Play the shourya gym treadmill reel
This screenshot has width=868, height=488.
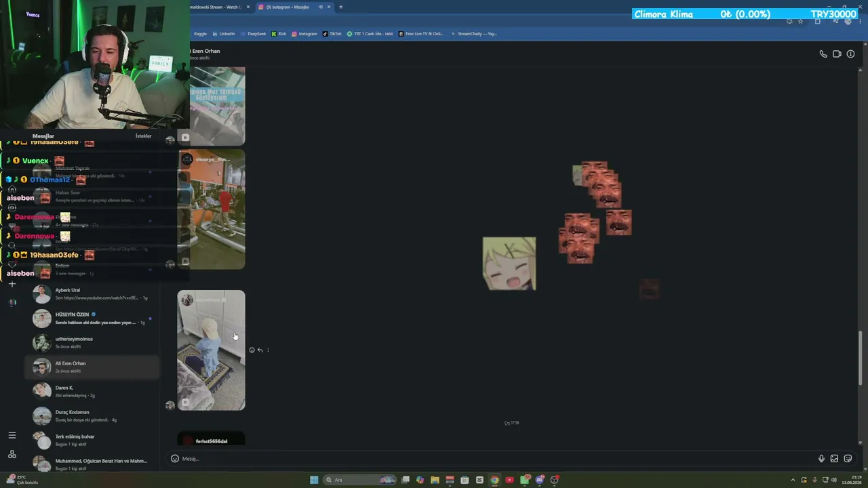pos(211,209)
